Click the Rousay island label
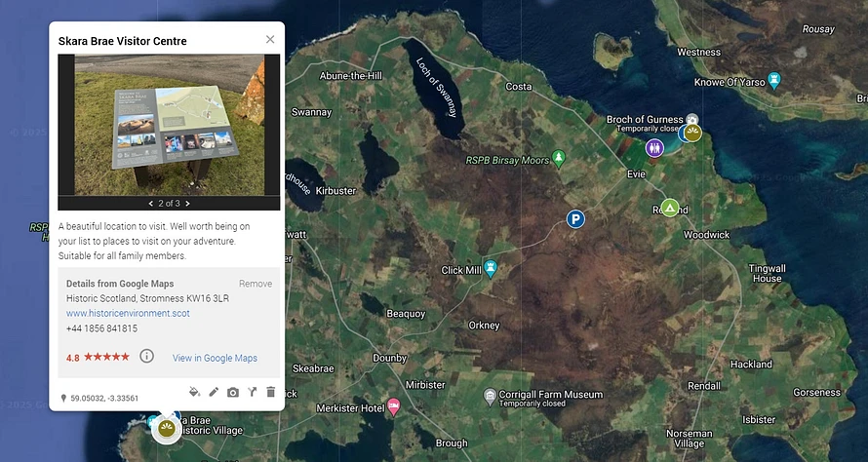Image resolution: width=868 pixels, height=462 pixels. pyautogui.click(x=818, y=29)
